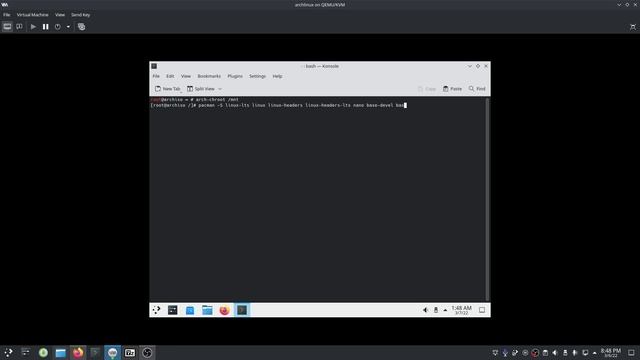This screenshot has width=640, height=360.
Task: Show the graphical console view in virt-manager
Action: coord(7,27)
